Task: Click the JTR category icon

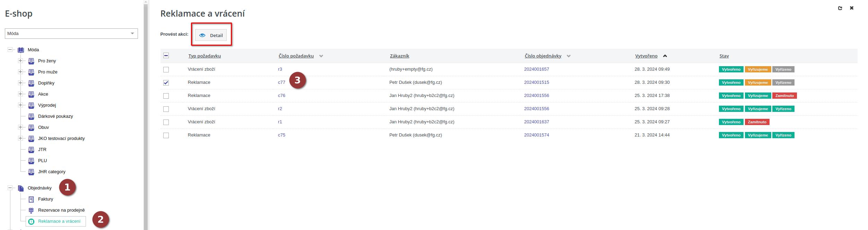Action: 31,150
